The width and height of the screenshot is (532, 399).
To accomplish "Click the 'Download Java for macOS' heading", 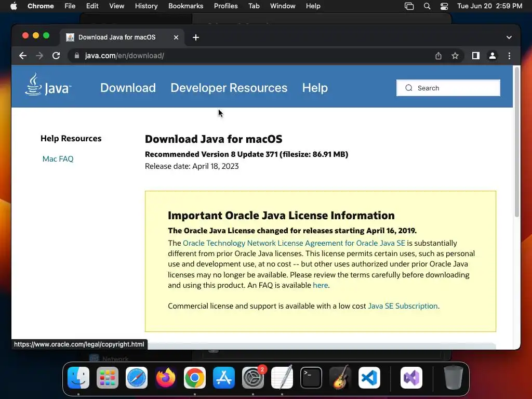I will (x=214, y=139).
